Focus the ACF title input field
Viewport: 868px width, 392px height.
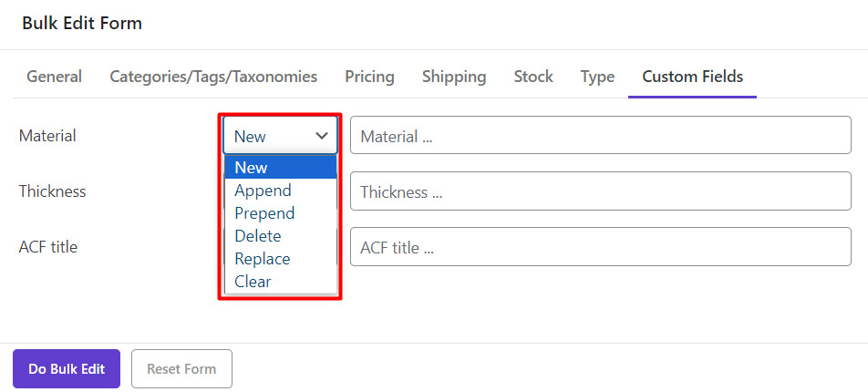pos(600,247)
